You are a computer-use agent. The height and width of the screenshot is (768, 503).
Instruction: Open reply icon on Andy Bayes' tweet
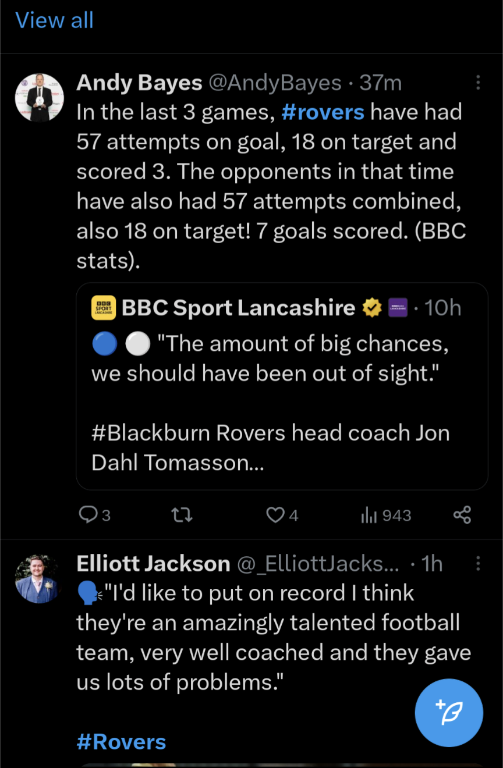click(88, 515)
